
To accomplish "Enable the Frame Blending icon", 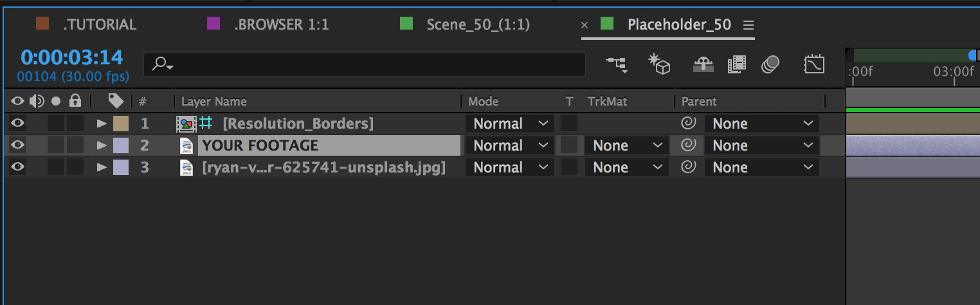I will (737, 64).
